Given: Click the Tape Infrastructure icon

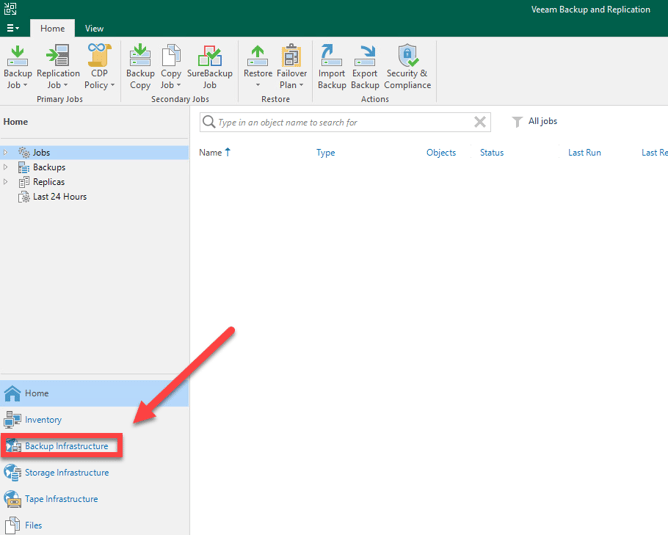Looking at the screenshot, I should (12, 499).
